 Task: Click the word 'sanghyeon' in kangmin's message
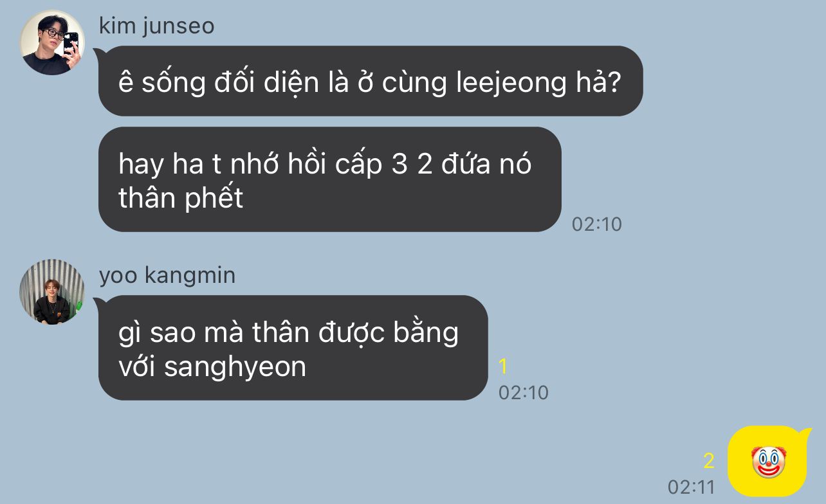tap(235, 368)
